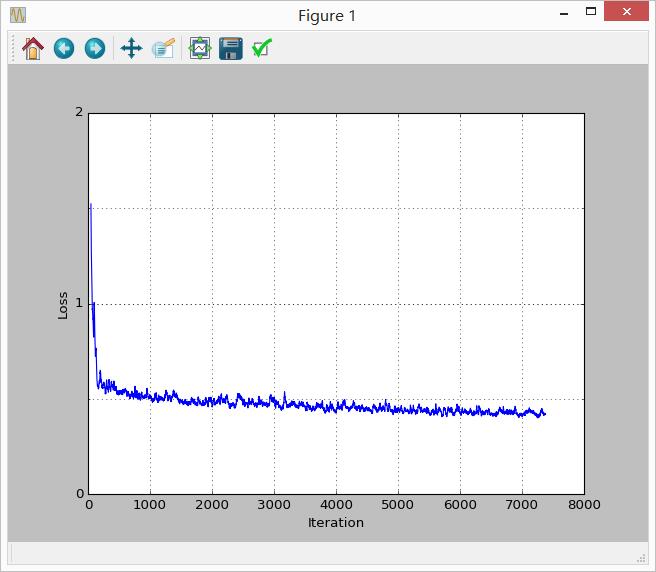Click the 8000 tick label on x-axis
The width and height of the screenshot is (656, 572).
tap(584, 505)
